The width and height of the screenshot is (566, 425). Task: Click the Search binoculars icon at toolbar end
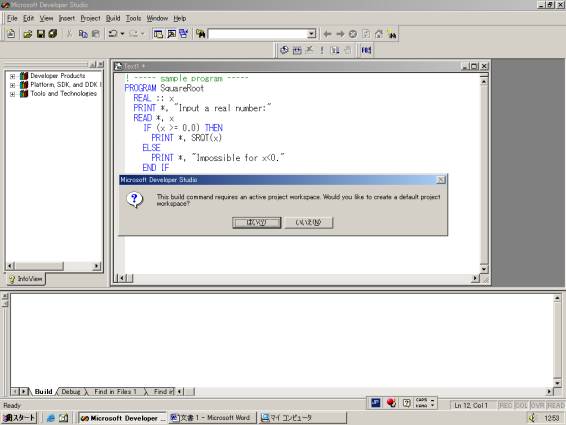point(392,34)
